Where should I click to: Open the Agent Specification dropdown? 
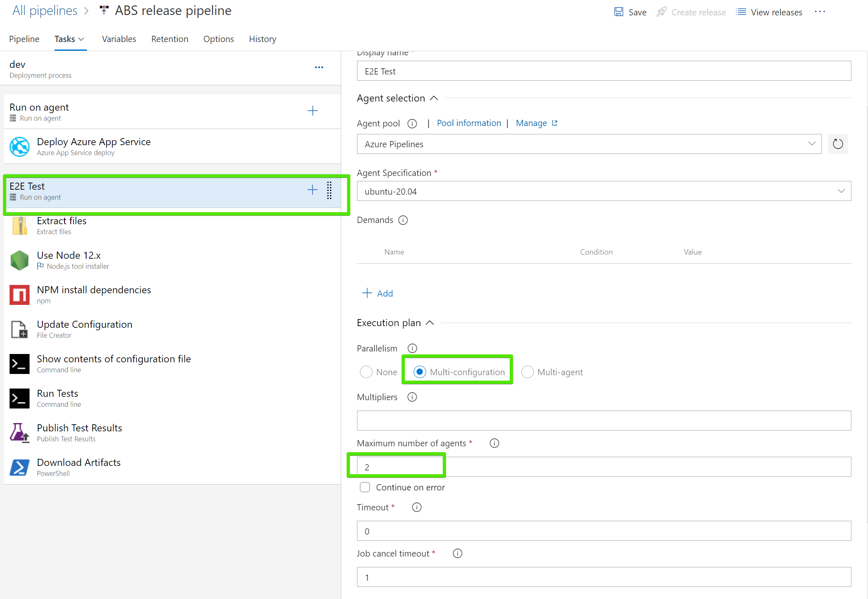603,191
